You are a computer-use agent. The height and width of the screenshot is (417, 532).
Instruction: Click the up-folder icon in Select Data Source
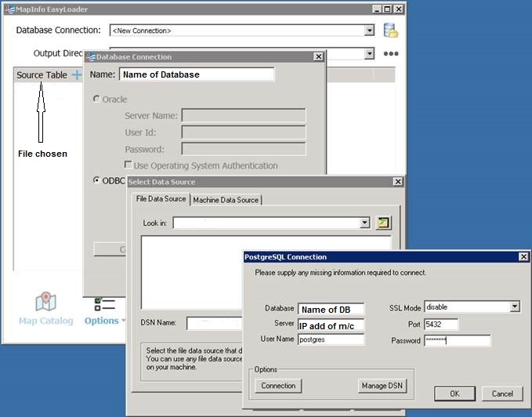[x=383, y=223]
